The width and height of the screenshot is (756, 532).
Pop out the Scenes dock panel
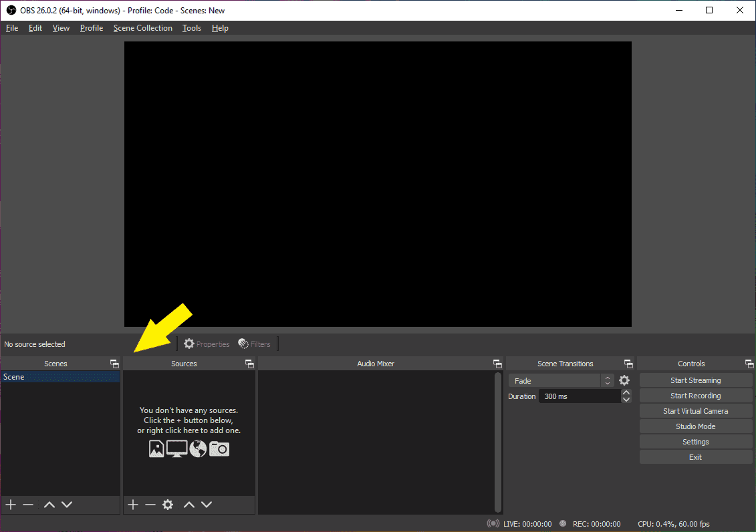(114, 364)
